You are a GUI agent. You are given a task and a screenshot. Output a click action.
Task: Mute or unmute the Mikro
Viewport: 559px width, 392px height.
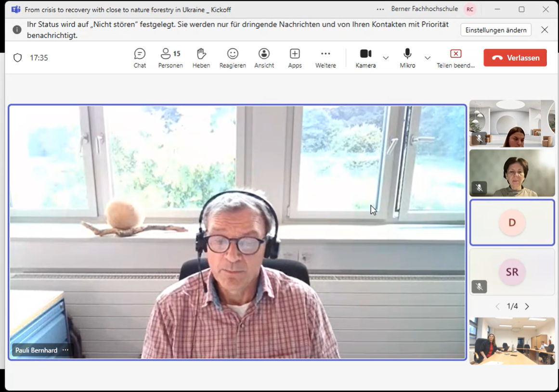(x=407, y=58)
